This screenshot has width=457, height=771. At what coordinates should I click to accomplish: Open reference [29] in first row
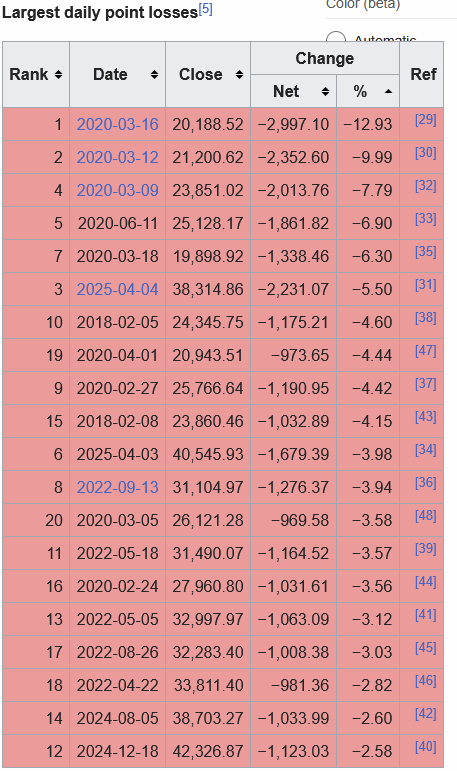426,119
